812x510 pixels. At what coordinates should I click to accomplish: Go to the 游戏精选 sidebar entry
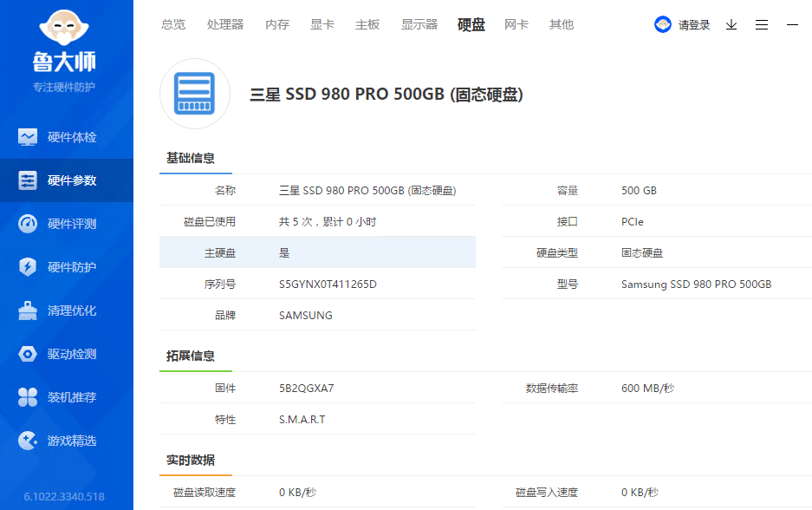click(x=66, y=441)
